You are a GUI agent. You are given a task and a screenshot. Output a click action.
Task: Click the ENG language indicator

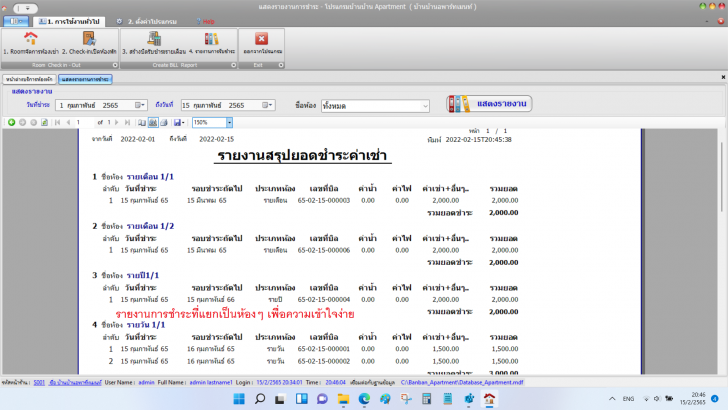(x=628, y=399)
